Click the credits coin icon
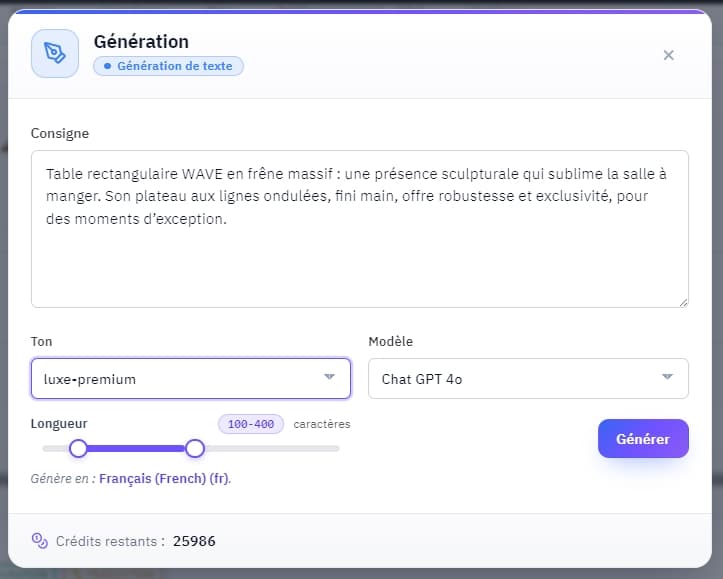 pyautogui.click(x=40, y=541)
